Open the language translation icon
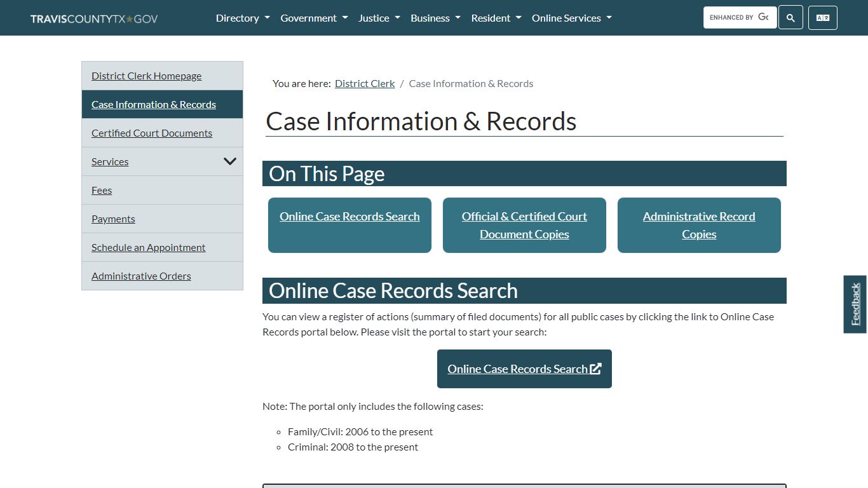 822,17
